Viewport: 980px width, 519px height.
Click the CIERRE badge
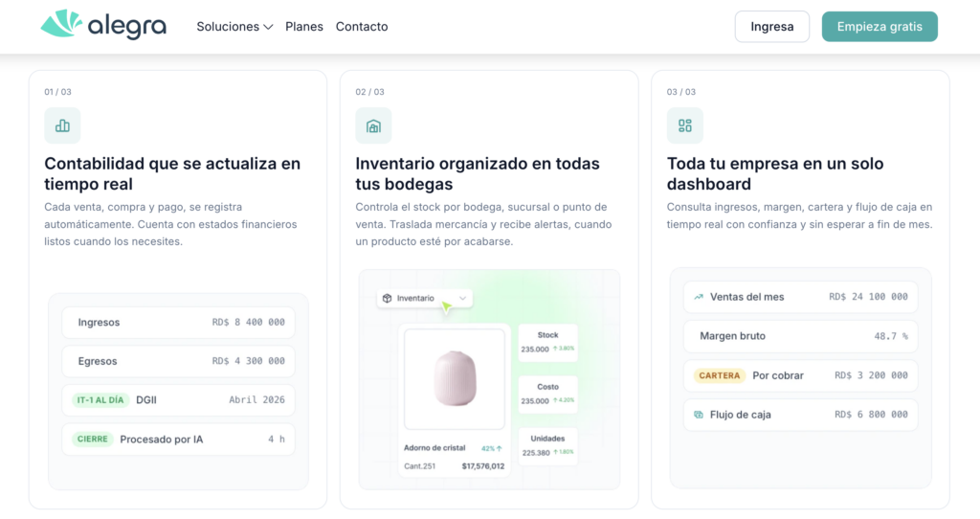[93, 439]
